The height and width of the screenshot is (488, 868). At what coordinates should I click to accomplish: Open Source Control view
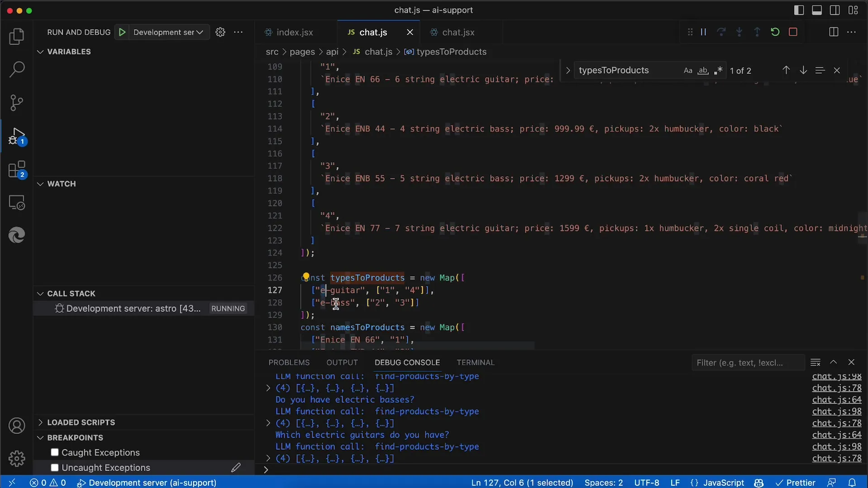tap(17, 103)
